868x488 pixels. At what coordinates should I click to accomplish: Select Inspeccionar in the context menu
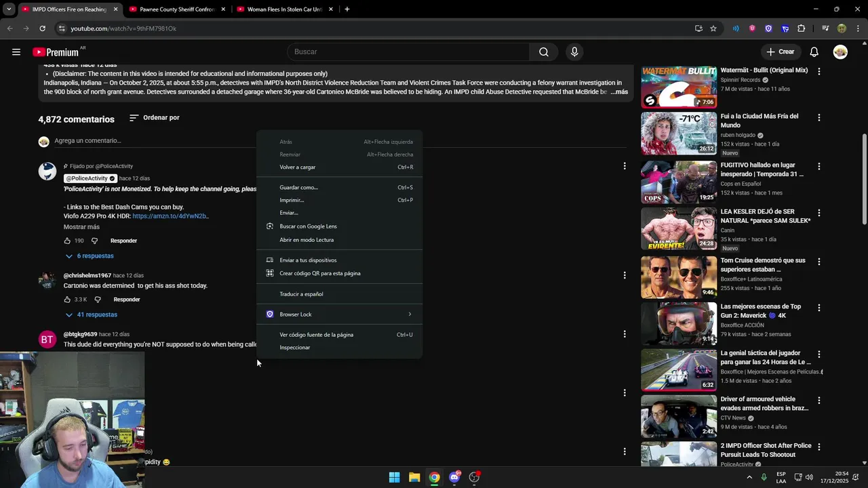[339, 348]
